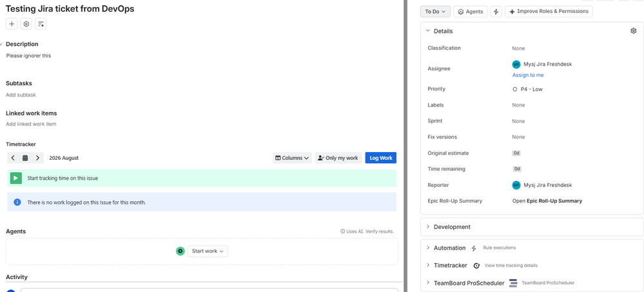Click the Assignee avatar icon
The height and width of the screenshot is (292, 644).
click(x=516, y=64)
